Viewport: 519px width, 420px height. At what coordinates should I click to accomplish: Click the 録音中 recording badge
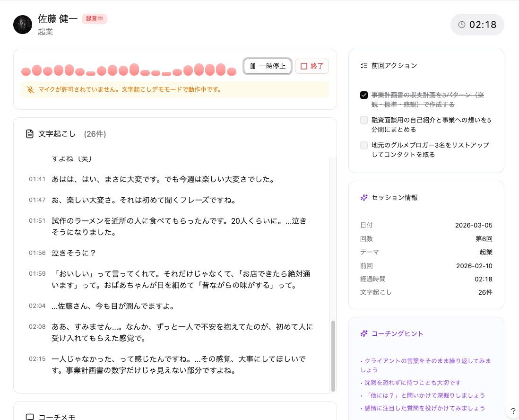(94, 19)
